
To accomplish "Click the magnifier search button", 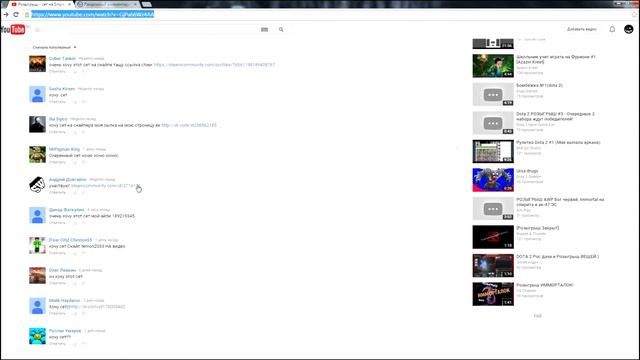I will click(281, 29).
